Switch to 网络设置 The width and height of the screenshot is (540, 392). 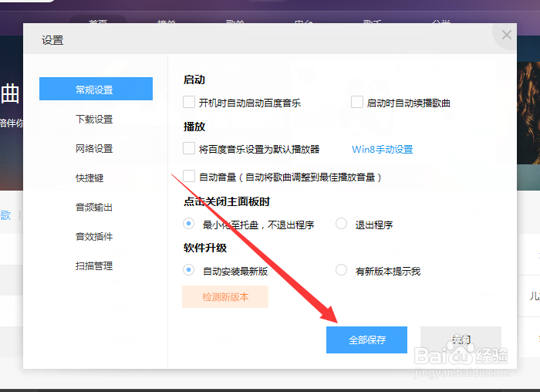coord(94,148)
